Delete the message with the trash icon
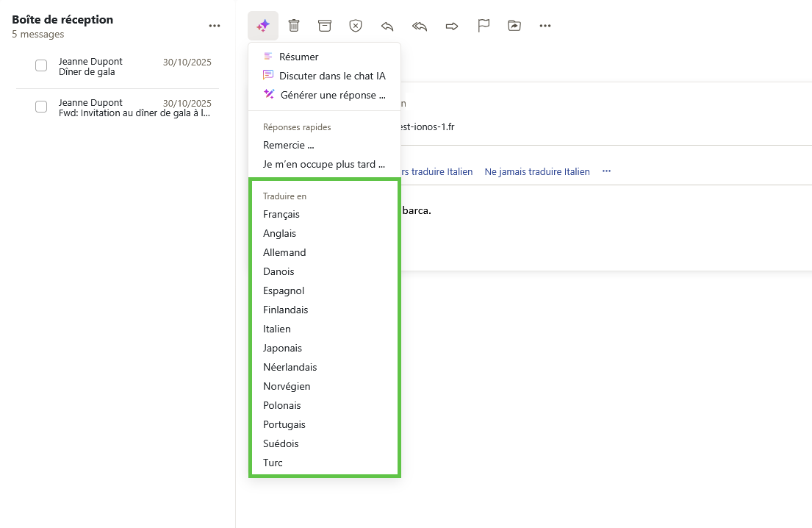This screenshot has height=528, width=812. [294, 26]
